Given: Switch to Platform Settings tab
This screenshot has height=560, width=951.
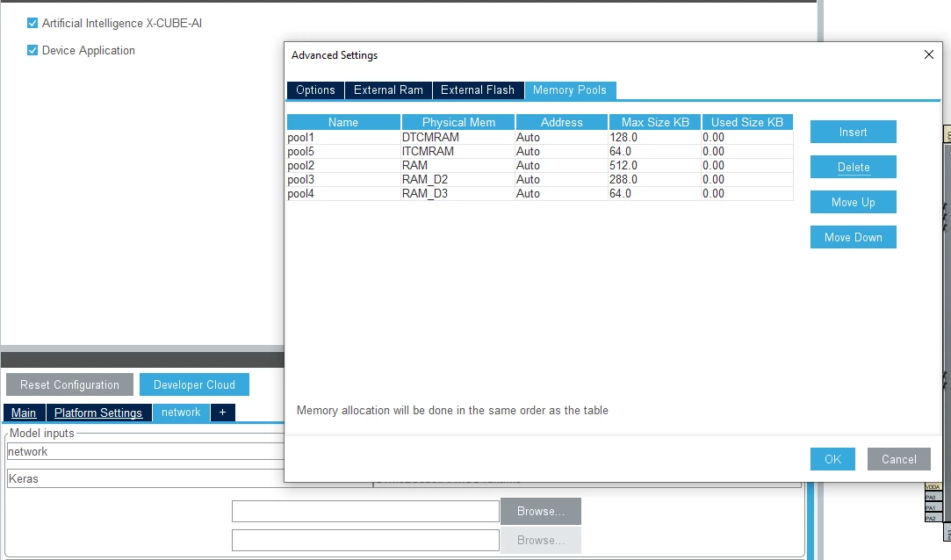Looking at the screenshot, I should [x=98, y=413].
